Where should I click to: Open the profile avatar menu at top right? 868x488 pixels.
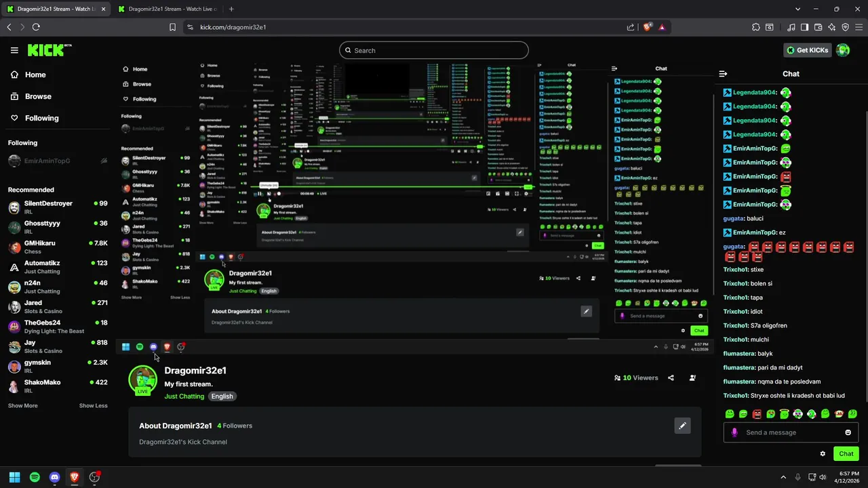click(843, 50)
